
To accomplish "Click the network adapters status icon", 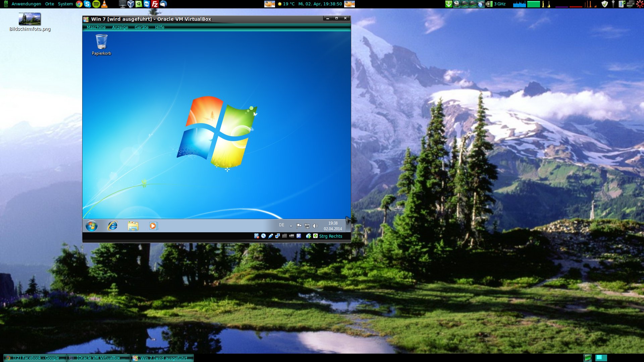I will tap(277, 236).
